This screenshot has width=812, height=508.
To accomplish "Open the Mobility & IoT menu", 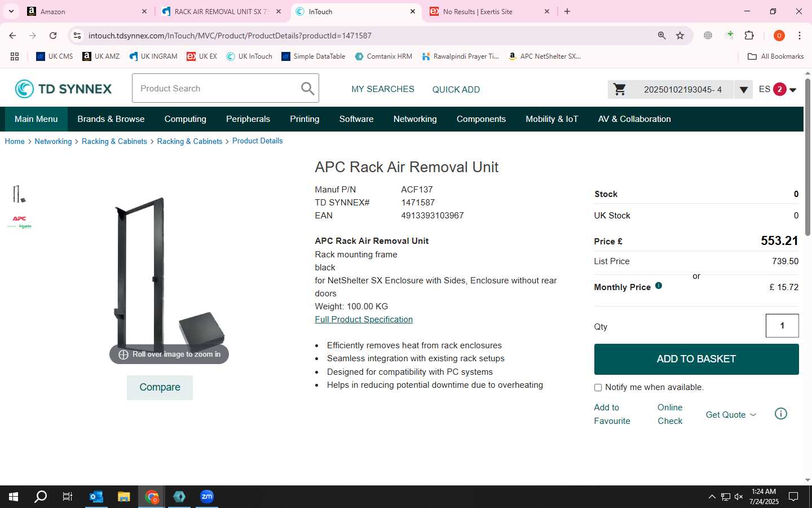I will [x=552, y=119].
